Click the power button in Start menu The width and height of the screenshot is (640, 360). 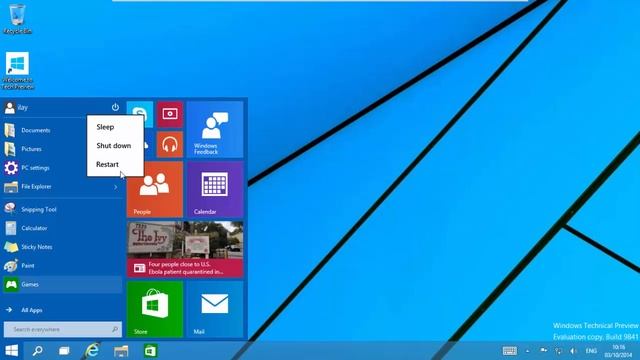115,107
